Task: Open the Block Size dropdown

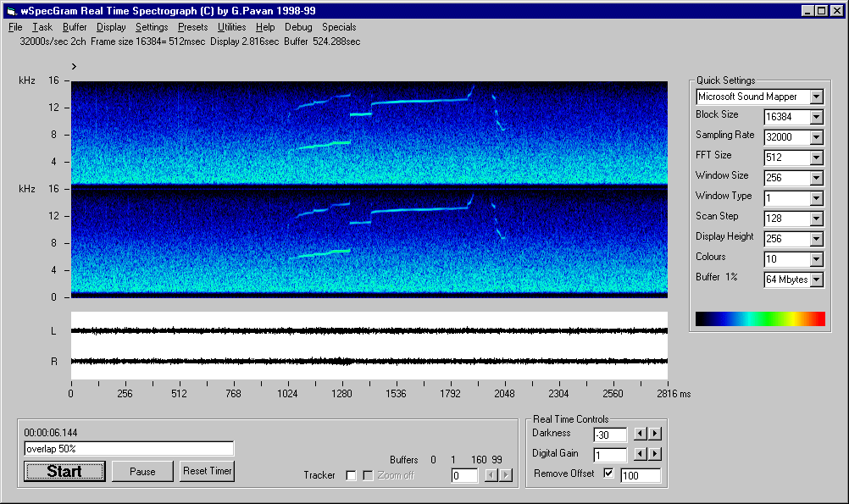Action: coord(817,117)
